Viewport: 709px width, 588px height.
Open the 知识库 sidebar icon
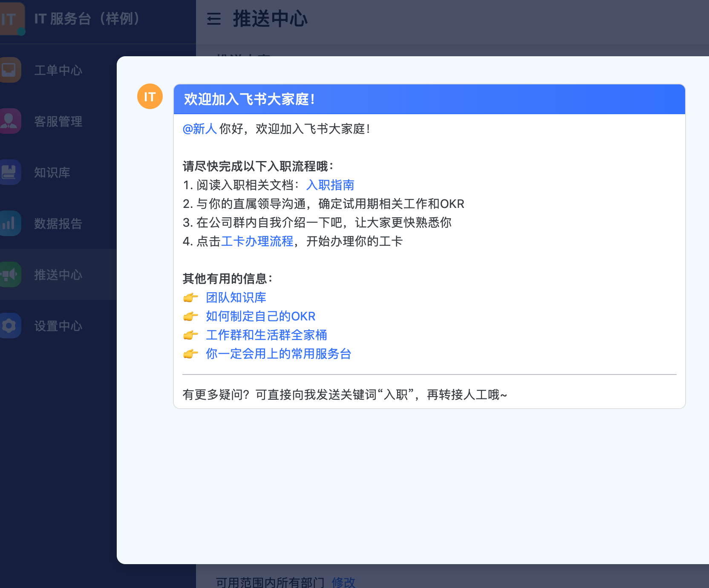tap(10, 172)
